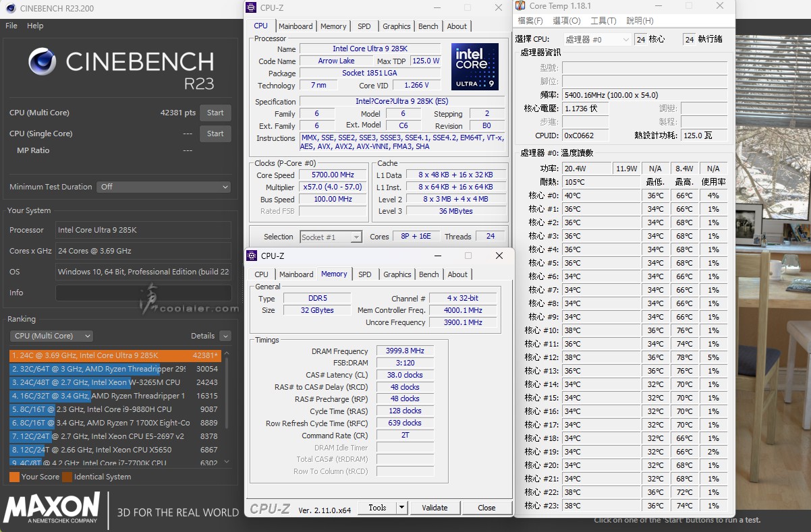Viewport: 811px width, 532px height.
Task: Click the Processor field in Cinebench Your System
Action: (x=143, y=230)
